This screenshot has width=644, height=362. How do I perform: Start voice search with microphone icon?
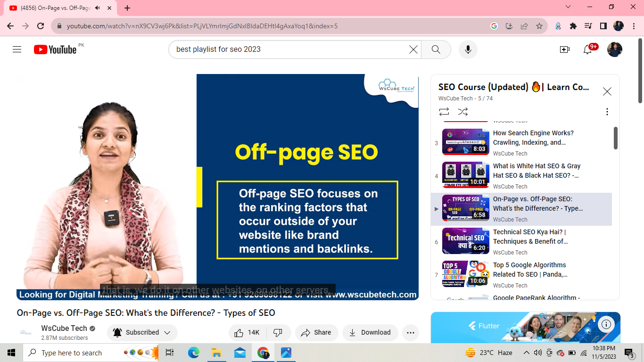pos(468,49)
